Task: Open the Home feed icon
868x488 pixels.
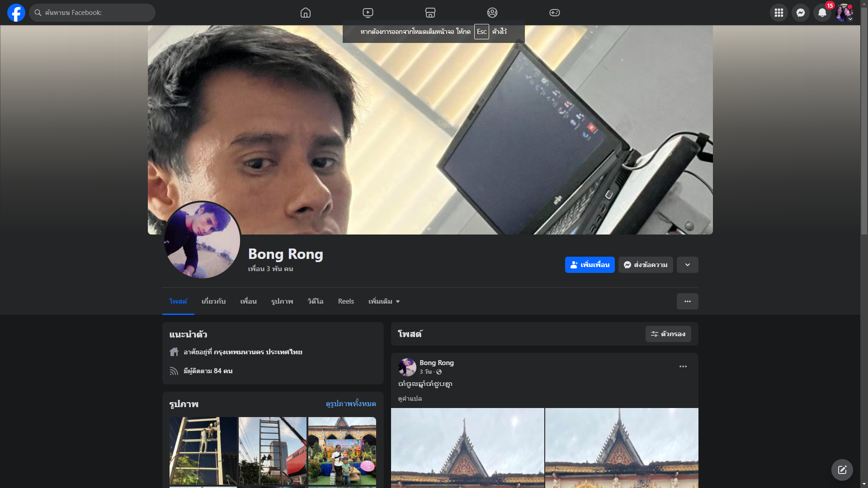Action: [x=306, y=13]
